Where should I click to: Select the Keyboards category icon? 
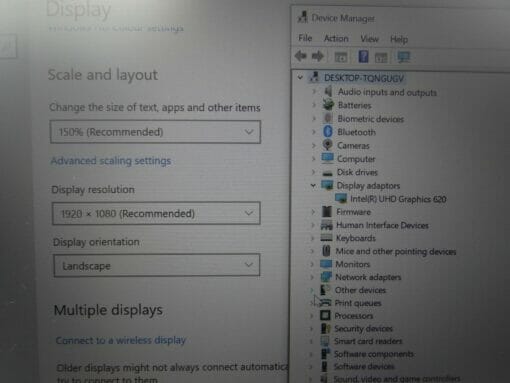coord(326,237)
